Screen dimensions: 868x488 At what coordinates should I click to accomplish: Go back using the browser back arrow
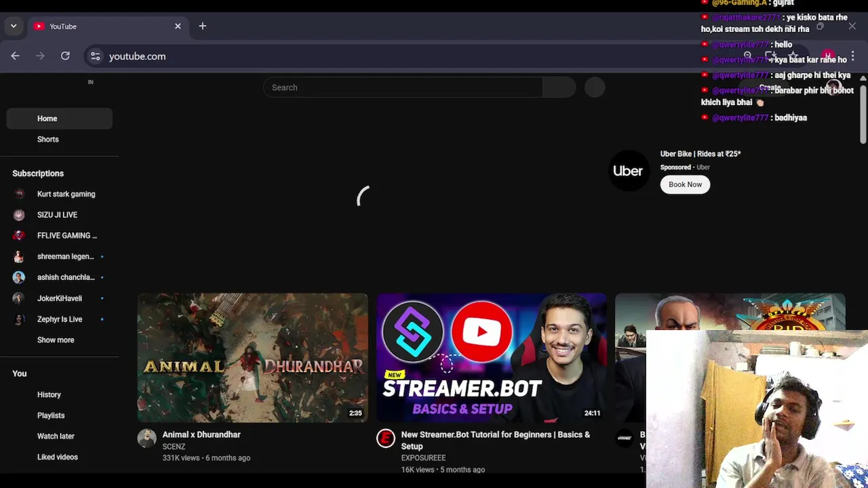pos(15,56)
